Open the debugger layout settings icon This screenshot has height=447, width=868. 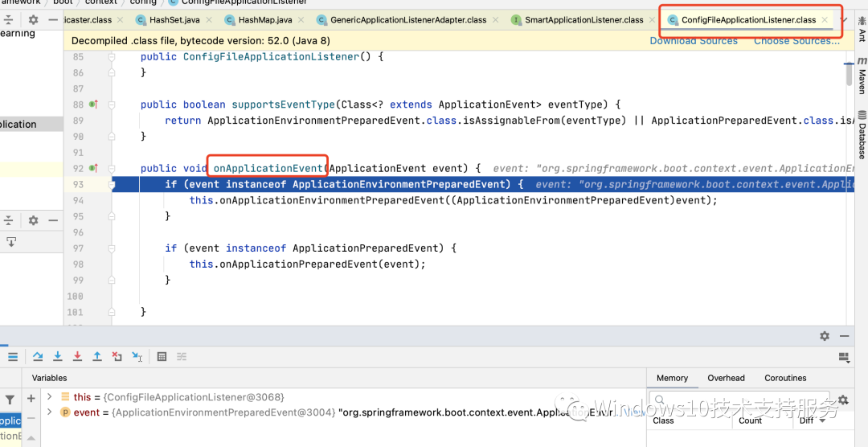[844, 357]
